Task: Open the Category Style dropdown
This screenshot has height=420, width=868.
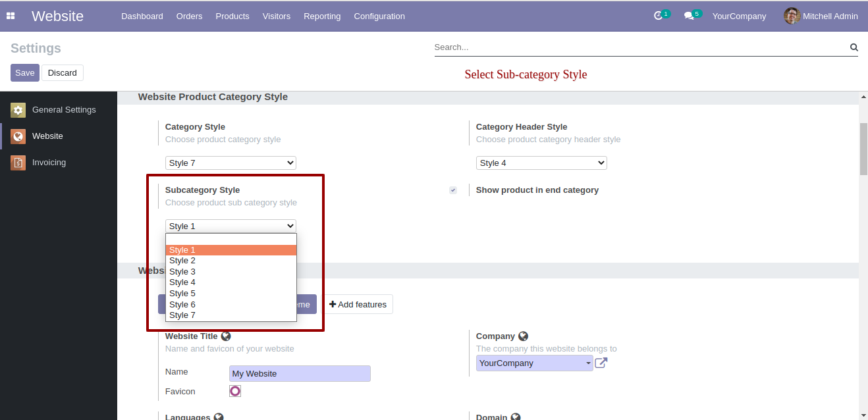Action: 231,163
